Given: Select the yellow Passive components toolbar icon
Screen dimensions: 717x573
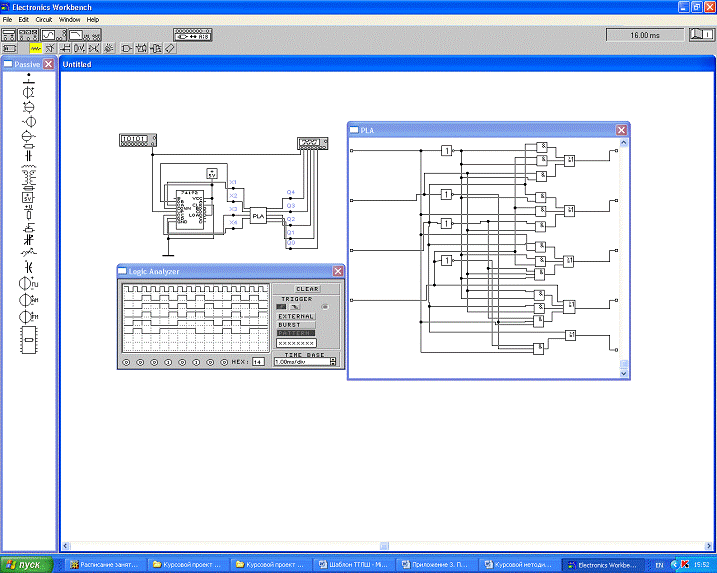Looking at the screenshot, I should pyautogui.click(x=36, y=47).
